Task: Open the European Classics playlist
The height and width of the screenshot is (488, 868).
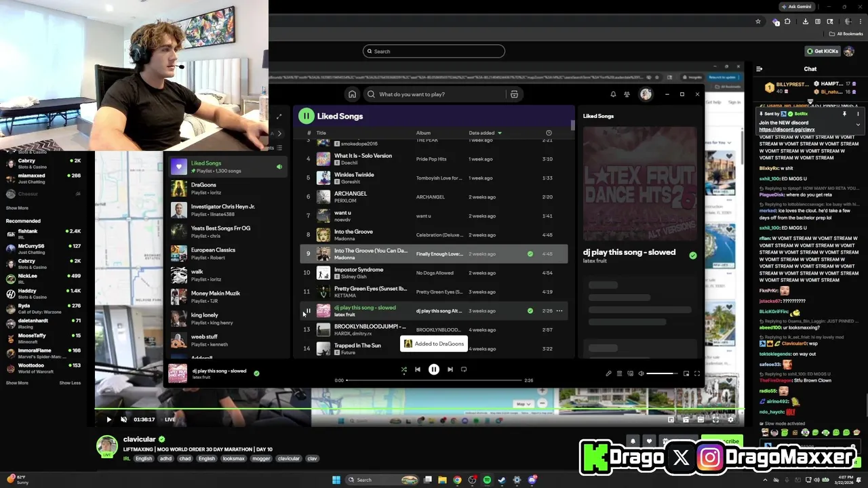Action: 228,253
